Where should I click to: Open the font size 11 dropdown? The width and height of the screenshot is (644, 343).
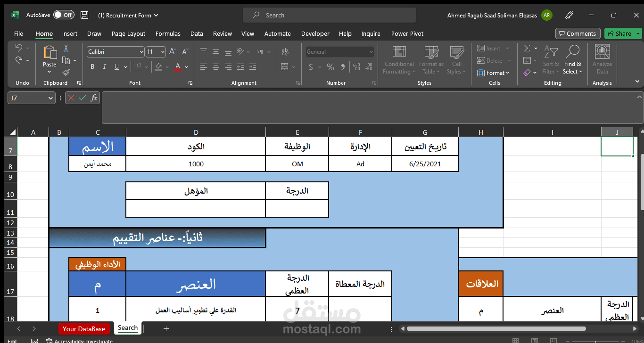click(163, 52)
